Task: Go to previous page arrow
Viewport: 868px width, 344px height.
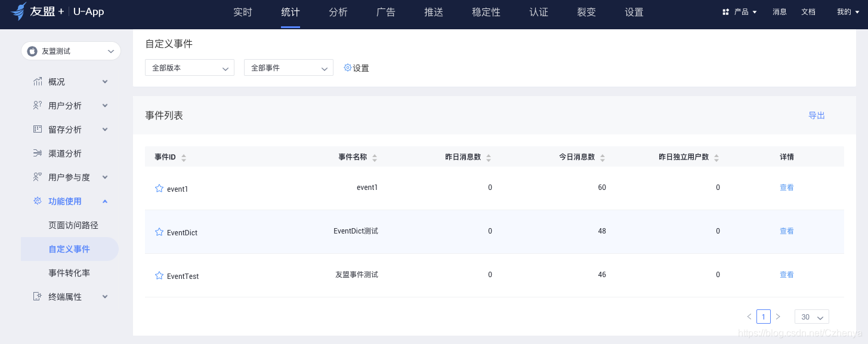Action: pyautogui.click(x=749, y=317)
